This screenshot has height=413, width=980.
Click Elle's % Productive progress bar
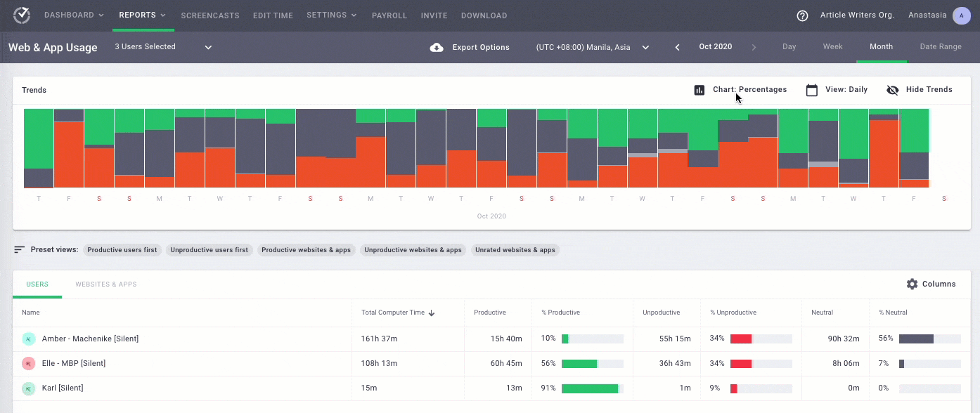point(592,364)
